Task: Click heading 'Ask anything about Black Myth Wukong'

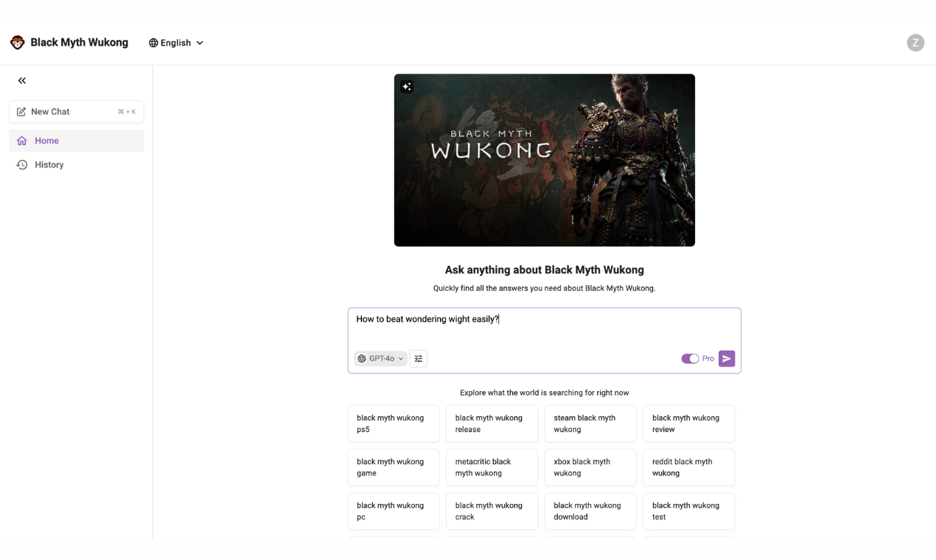Action: (x=545, y=270)
